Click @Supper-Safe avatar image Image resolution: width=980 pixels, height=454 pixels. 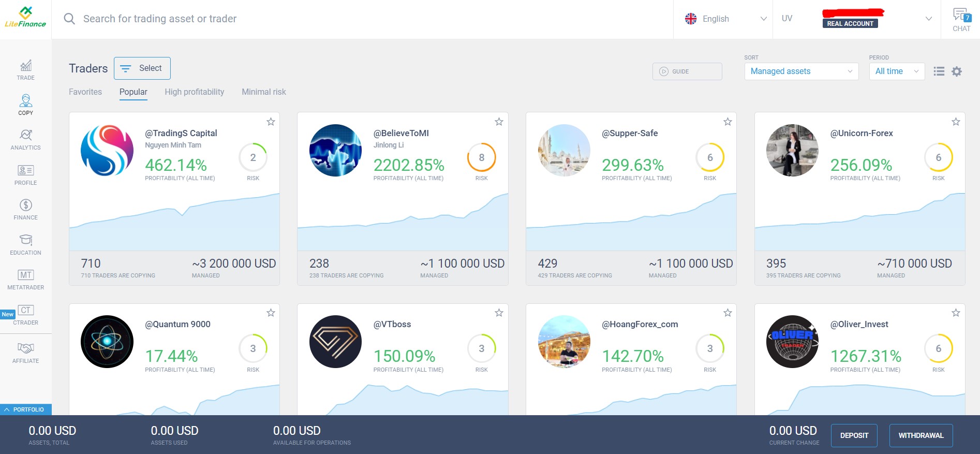[x=564, y=150]
